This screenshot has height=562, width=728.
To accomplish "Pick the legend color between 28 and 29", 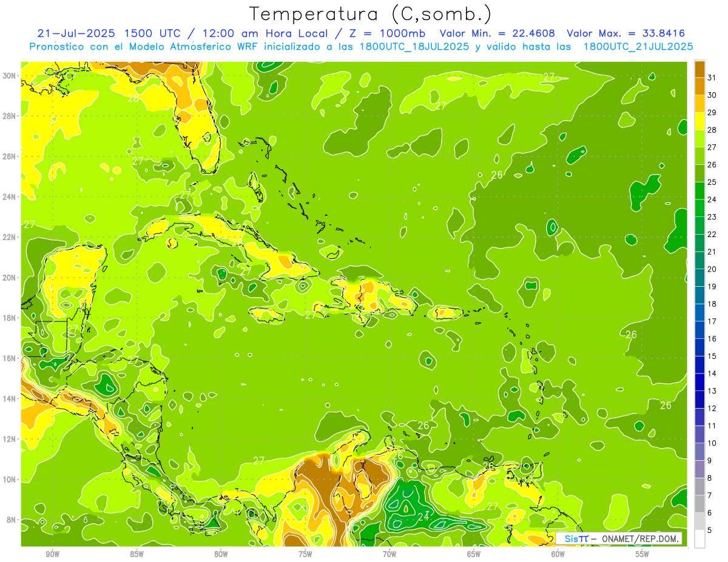I will click(x=699, y=121).
